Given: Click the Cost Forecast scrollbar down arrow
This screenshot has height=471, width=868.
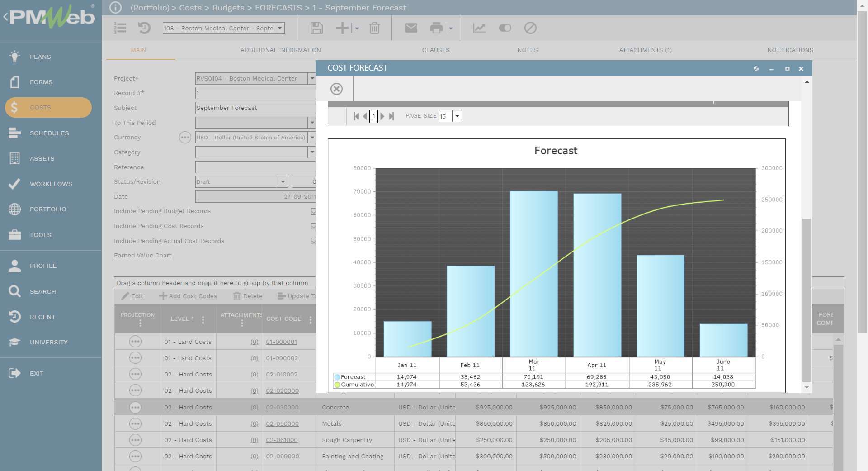Looking at the screenshot, I should click(807, 387).
